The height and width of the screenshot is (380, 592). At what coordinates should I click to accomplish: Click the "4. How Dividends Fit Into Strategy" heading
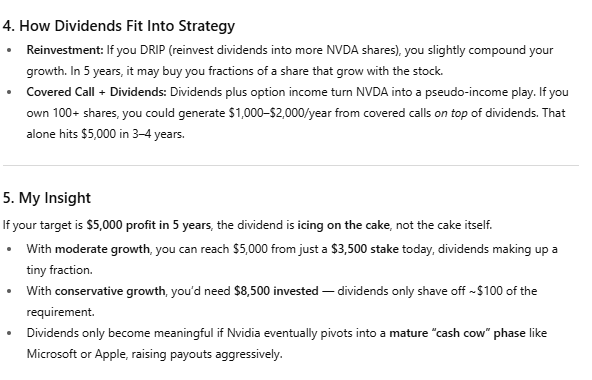click(x=119, y=26)
